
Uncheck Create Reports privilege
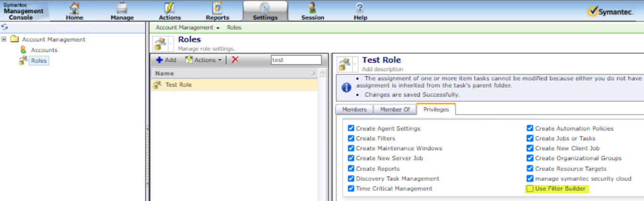(351, 169)
